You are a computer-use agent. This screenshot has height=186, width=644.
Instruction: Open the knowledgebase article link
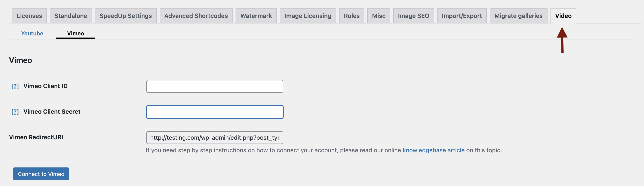click(x=433, y=150)
